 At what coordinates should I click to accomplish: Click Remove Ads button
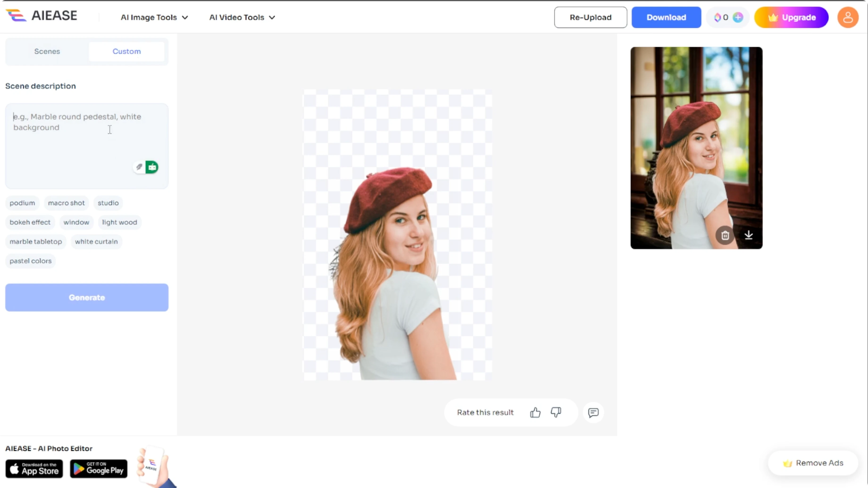coord(813,463)
